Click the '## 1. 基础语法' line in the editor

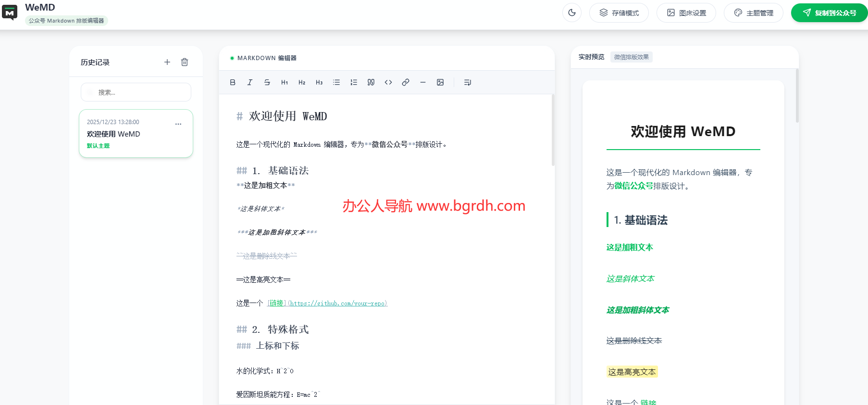tap(273, 170)
